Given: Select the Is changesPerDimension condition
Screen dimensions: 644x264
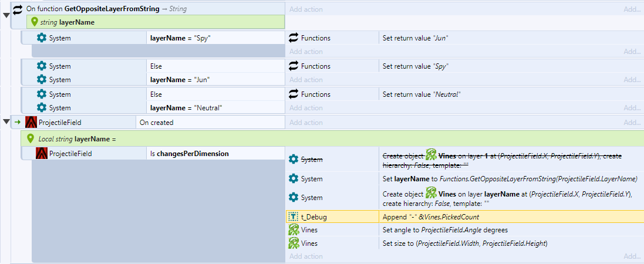Looking at the screenshot, I should (215, 154).
